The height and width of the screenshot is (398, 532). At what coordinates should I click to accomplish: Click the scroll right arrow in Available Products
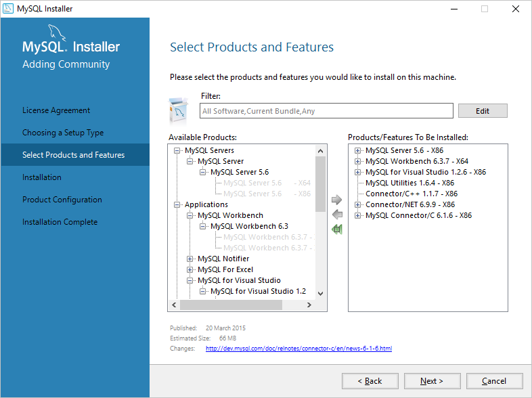point(309,305)
